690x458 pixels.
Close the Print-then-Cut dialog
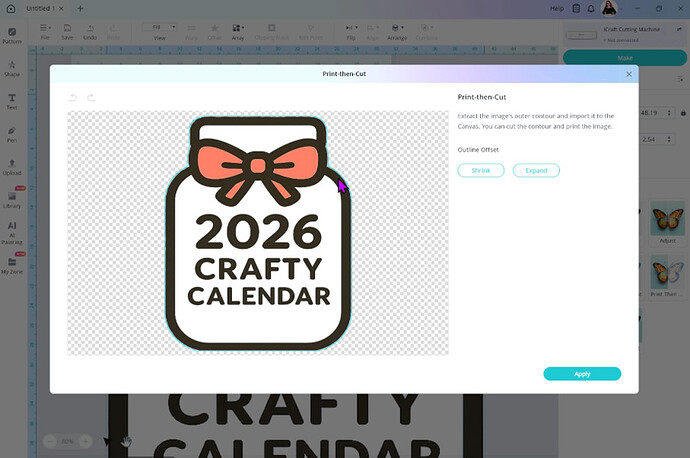[x=629, y=74]
